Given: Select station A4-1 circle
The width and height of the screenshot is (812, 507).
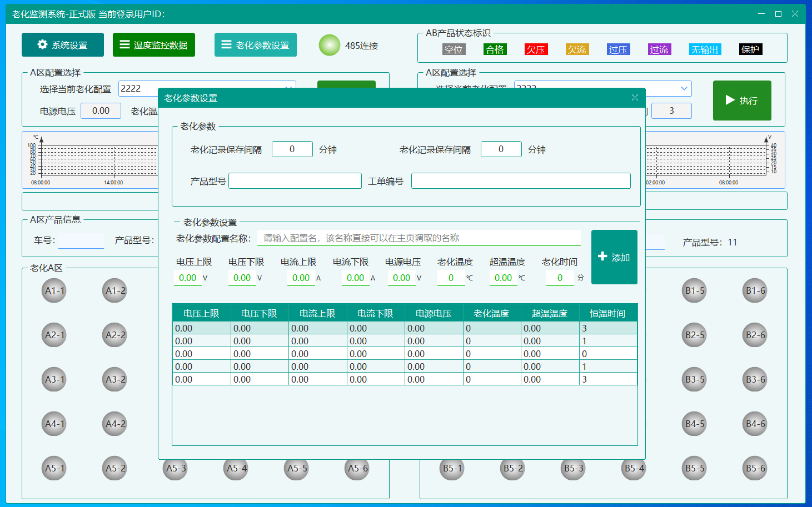Looking at the screenshot, I should coord(54,424).
